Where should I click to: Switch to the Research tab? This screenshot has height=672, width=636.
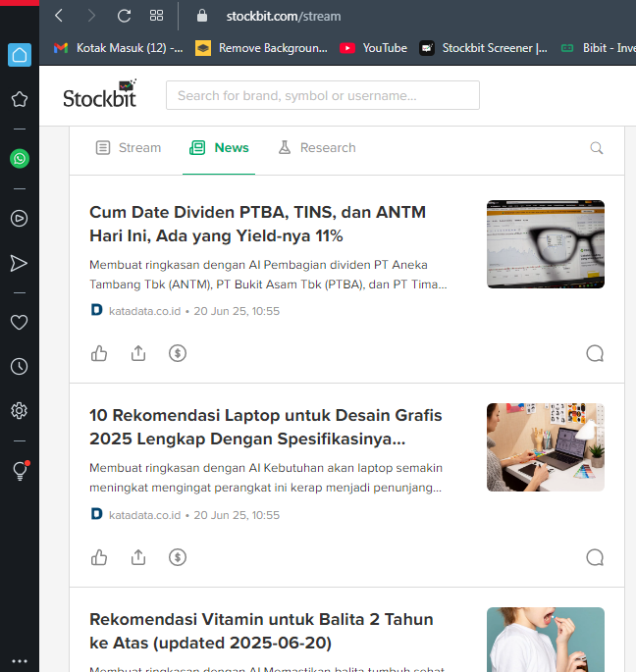[317, 148]
